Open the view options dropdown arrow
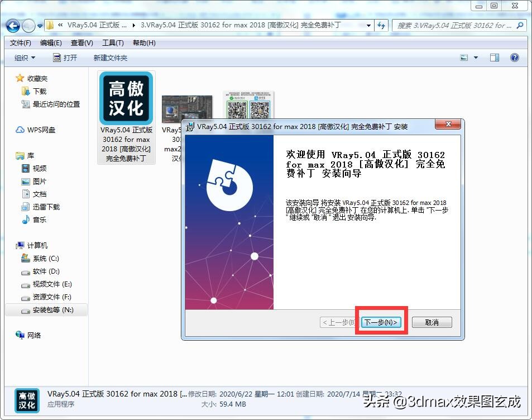The width and height of the screenshot is (532, 420). click(476, 58)
